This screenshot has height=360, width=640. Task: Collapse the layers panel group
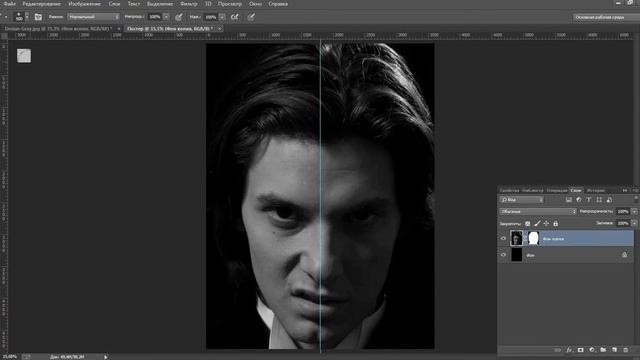click(x=625, y=190)
